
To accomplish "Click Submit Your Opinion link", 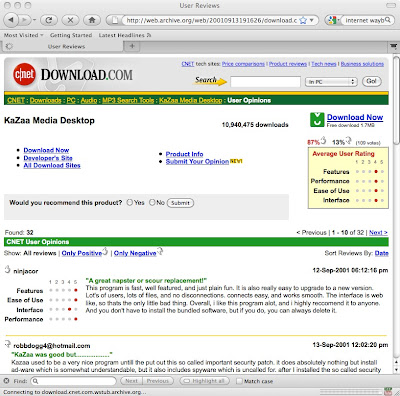I will pyautogui.click(x=197, y=162).
